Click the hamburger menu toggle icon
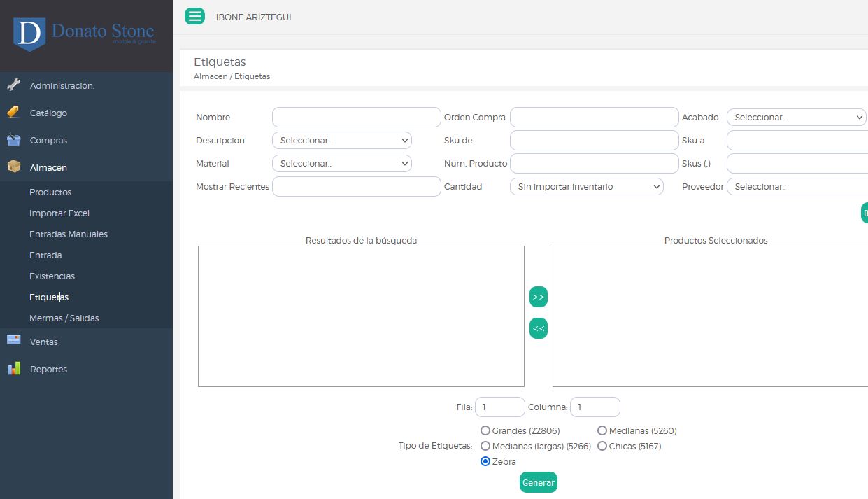This screenshot has height=499, width=868. [x=194, y=16]
